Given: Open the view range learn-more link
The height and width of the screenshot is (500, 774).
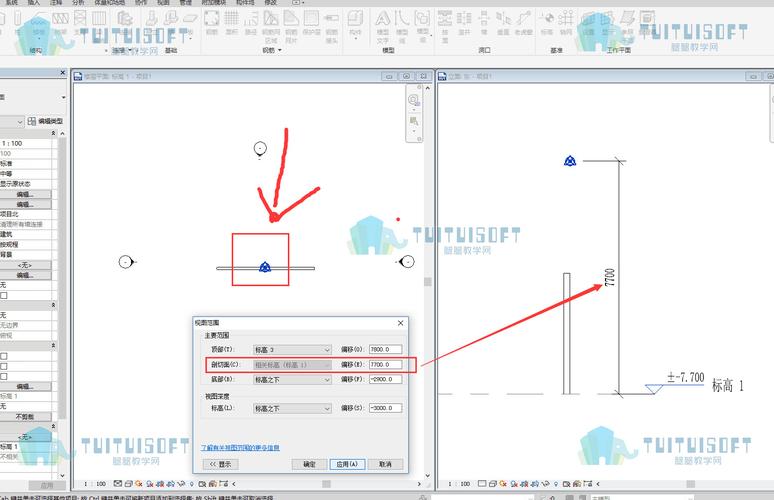Looking at the screenshot, I should 240,448.
